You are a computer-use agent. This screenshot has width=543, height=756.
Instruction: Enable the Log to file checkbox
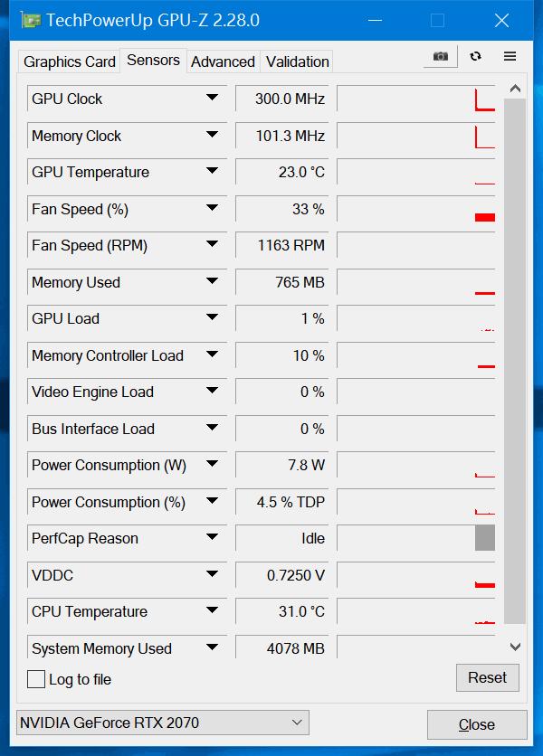pyautogui.click(x=36, y=679)
